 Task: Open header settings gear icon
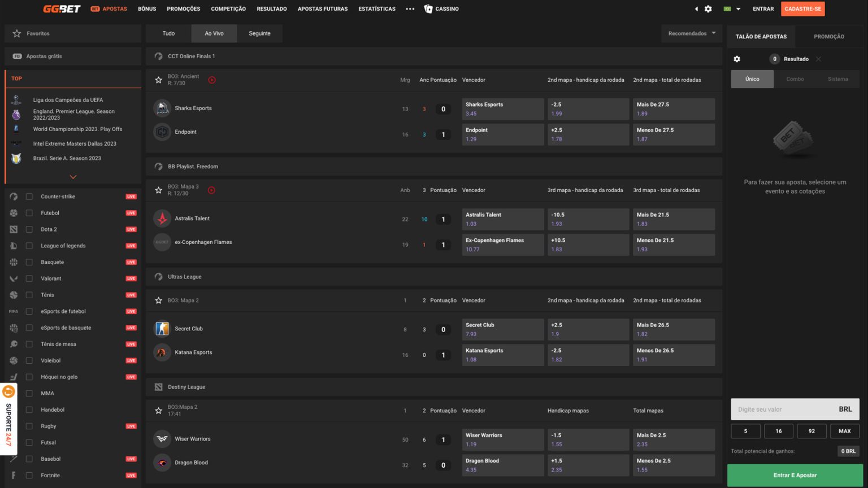708,9
